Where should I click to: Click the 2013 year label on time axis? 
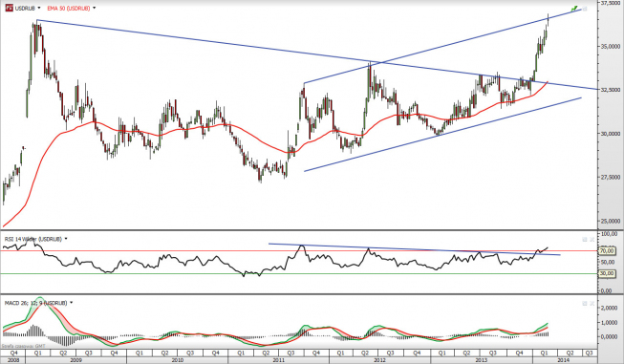pyautogui.click(x=481, y=360)
